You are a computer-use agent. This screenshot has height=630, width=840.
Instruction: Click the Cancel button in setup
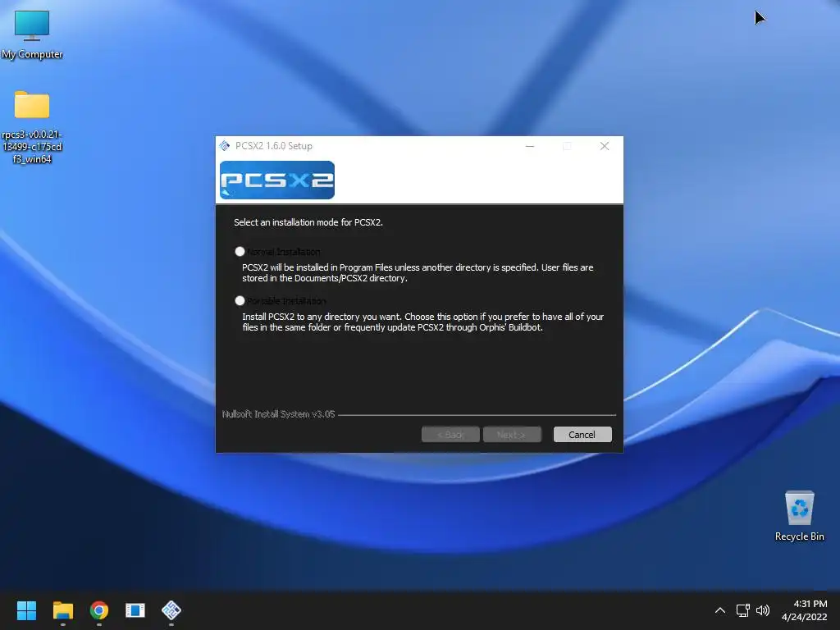(582, 435)
